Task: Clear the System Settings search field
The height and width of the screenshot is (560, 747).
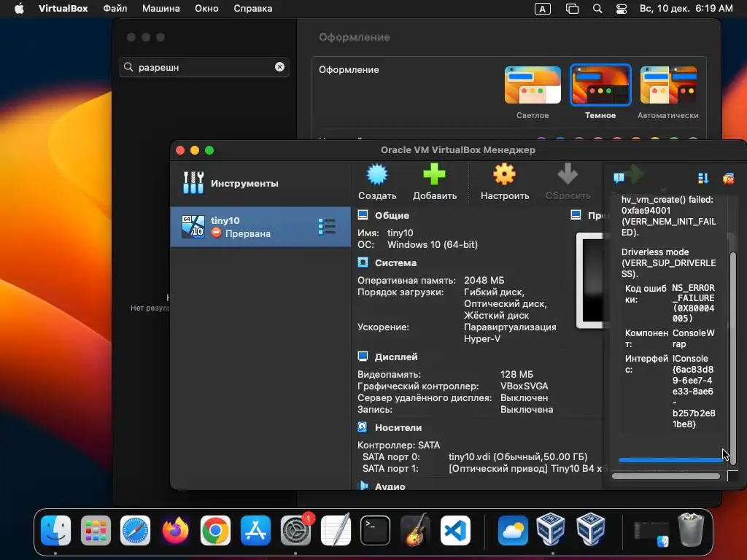Action: point(279,67)
